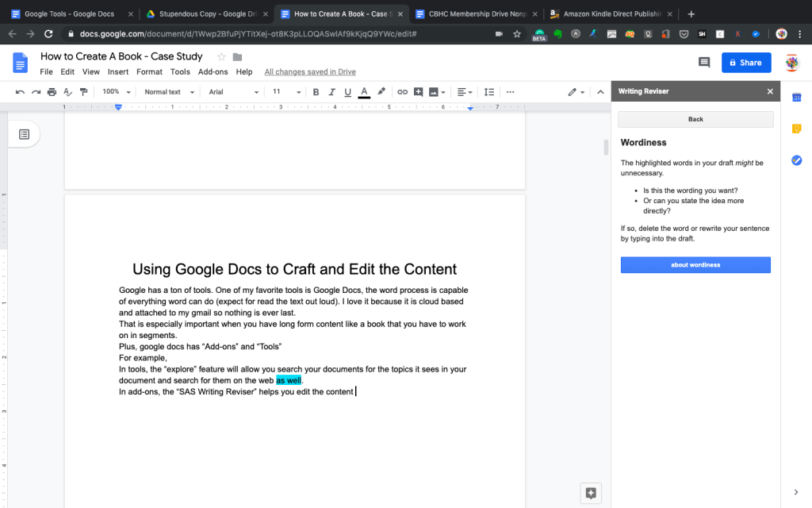
Task: Click the line spacing icon
Action: pyautogui.click(x=489, y=92)
